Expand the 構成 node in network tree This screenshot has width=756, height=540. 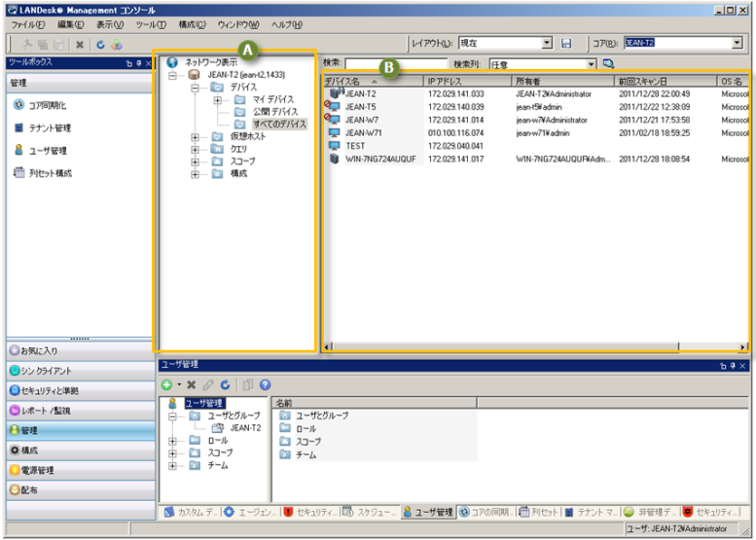pos(195,174)
